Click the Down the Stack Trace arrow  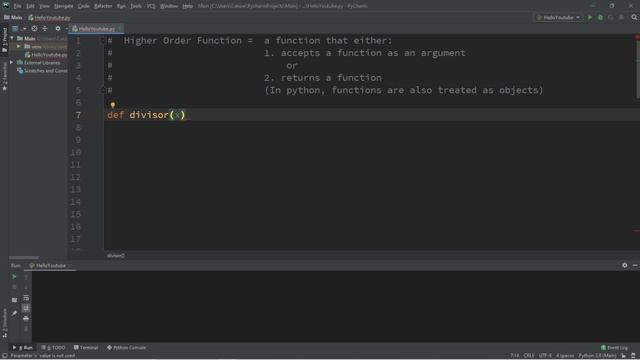pos(26,287)
